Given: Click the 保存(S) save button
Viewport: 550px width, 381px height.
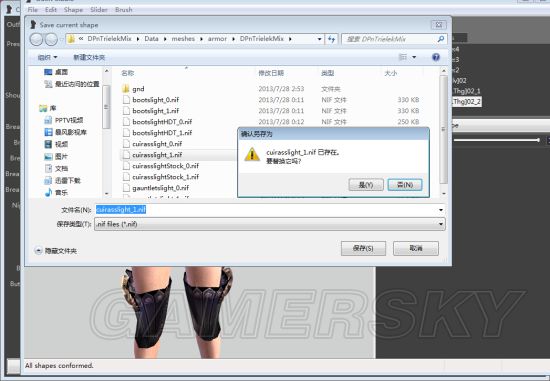Looking at the screenshot, I should (x=363, y=248).
